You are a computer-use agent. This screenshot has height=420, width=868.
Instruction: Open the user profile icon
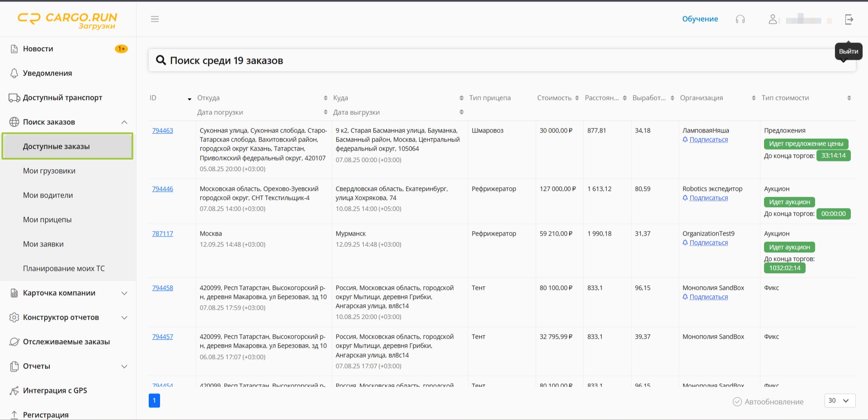pos(773,19)
